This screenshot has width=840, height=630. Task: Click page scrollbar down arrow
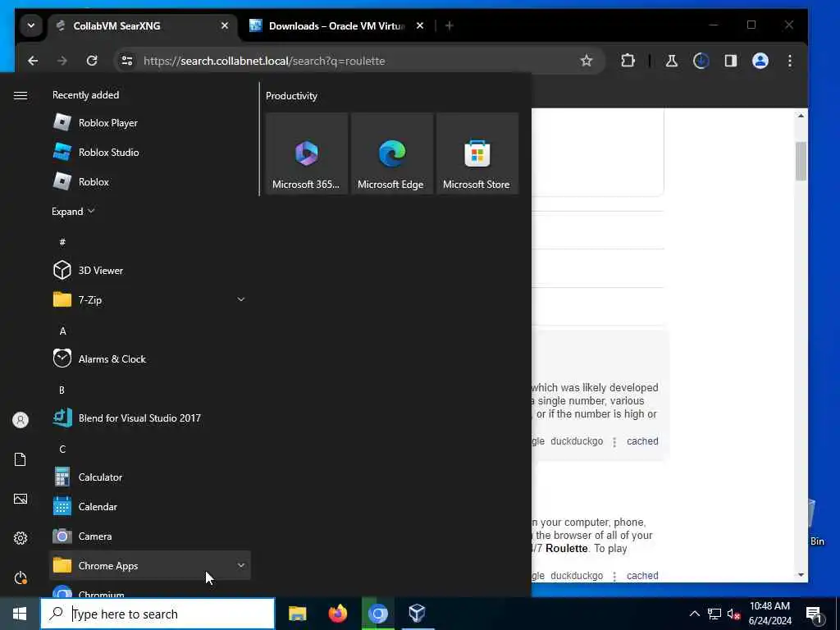click(801, 575)
